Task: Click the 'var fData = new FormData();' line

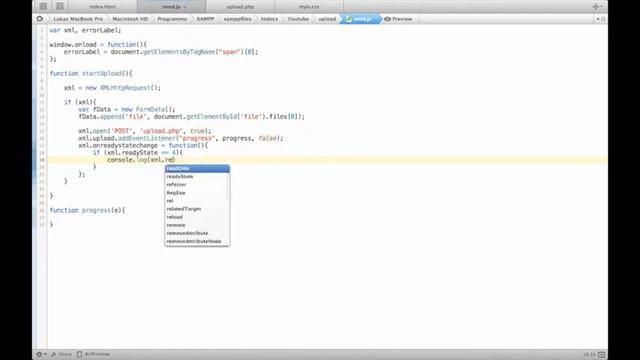Action: [x=127, y=109]
